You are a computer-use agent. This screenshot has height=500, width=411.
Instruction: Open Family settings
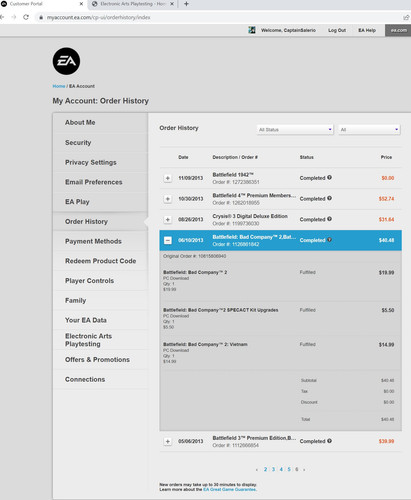[x=100, y=300]
